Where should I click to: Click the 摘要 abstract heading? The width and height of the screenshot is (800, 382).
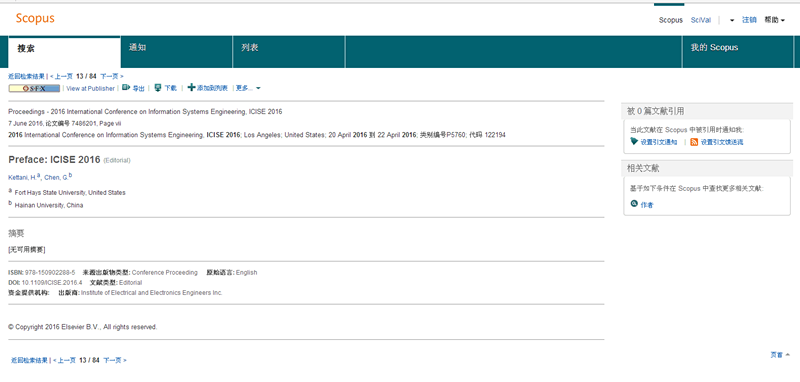click(16, 233)
